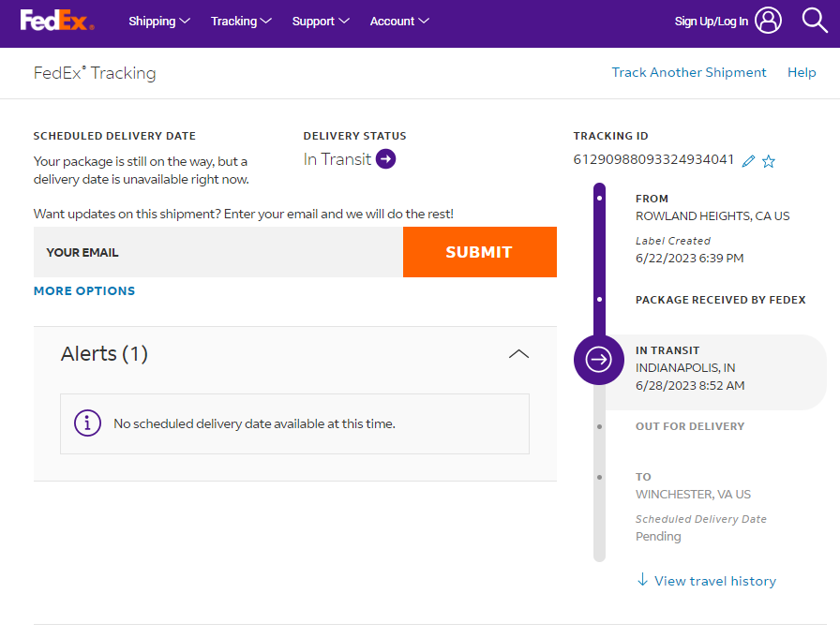Click the pencil icon beside tracking ID
840x638 pixels.
(748, 161)
